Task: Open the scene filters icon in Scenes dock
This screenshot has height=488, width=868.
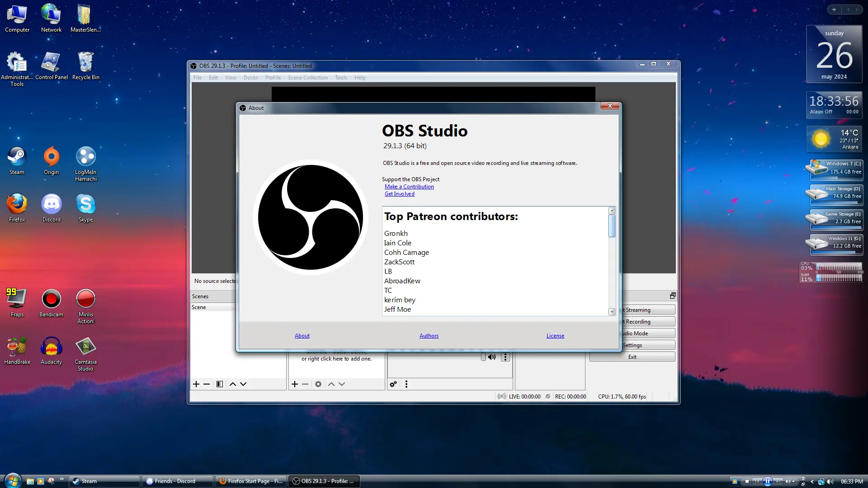Action: tap(220, 384)
